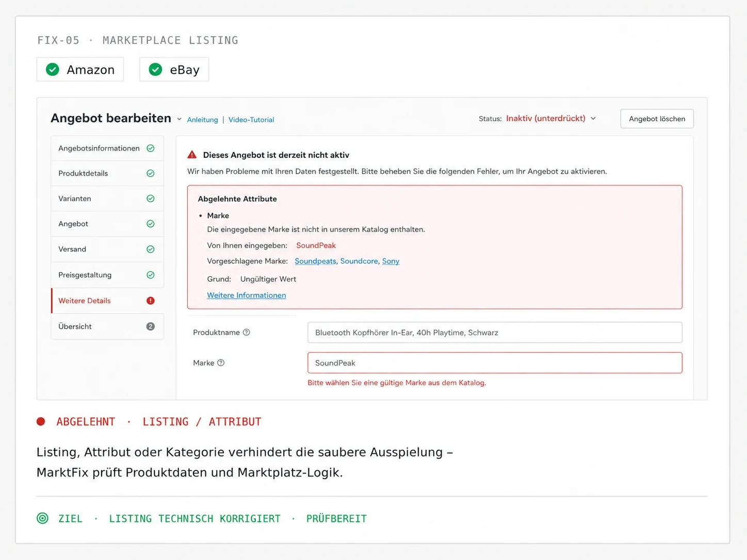Go to the Produktdetails section

point(107,173)
